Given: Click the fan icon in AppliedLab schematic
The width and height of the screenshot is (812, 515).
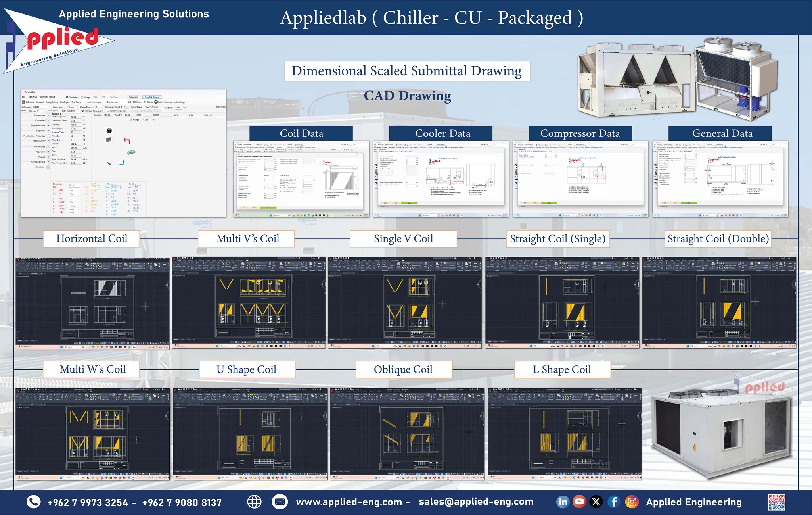Looking at the screenshot, I should coord(109,131).
